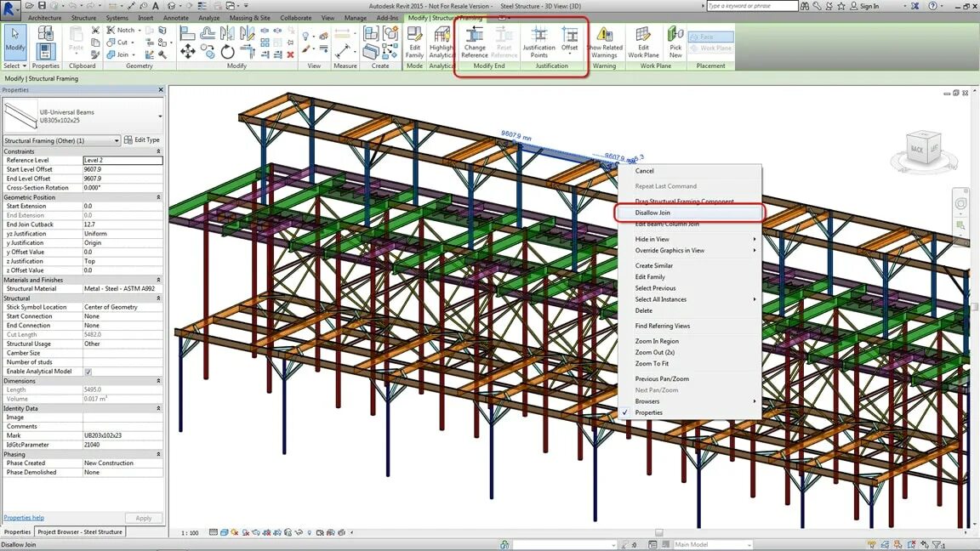This screenshot has width=980, height=551.
Task: Toggle Face placement option
Action: (710, 37)
